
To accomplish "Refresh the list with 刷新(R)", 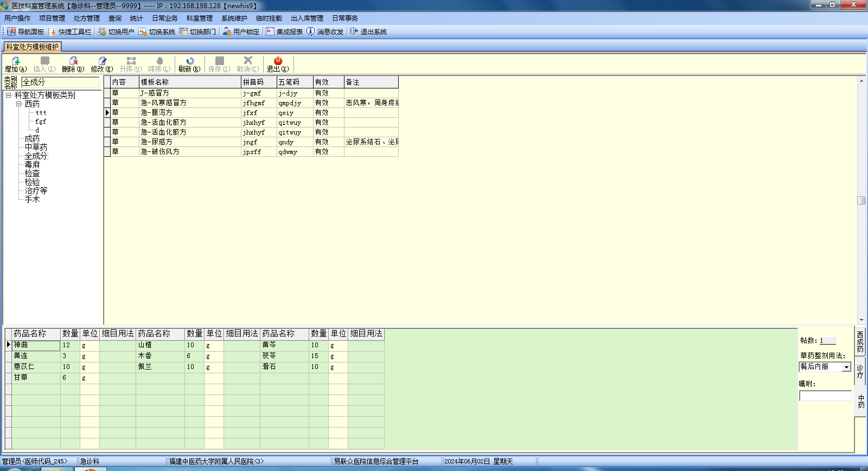I will pyautogui.click(x=189, y=65).
